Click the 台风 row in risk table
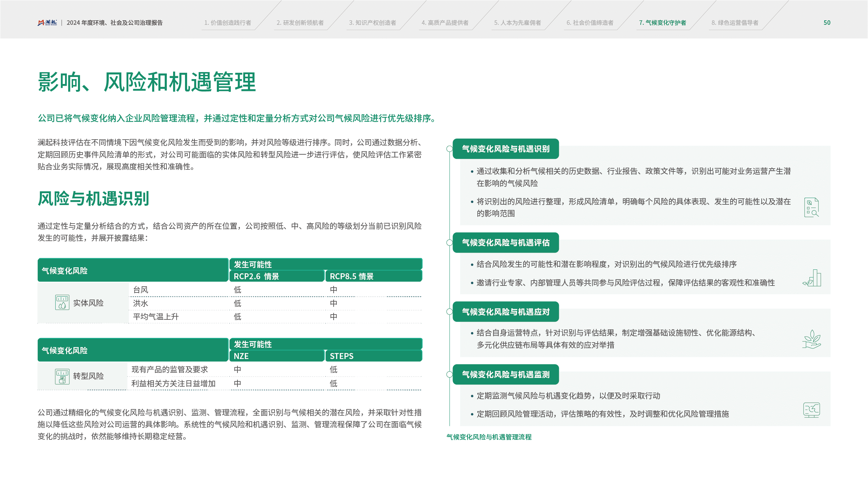 (141, 290)
